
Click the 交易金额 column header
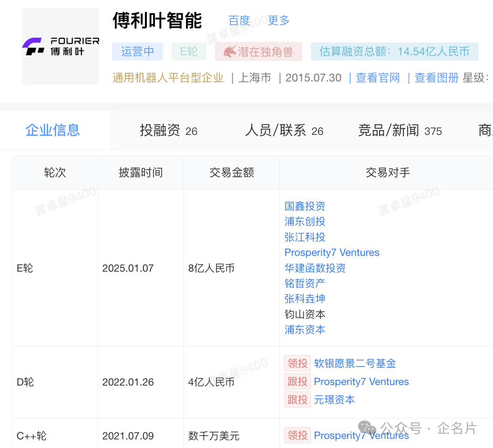pos(232,173)
